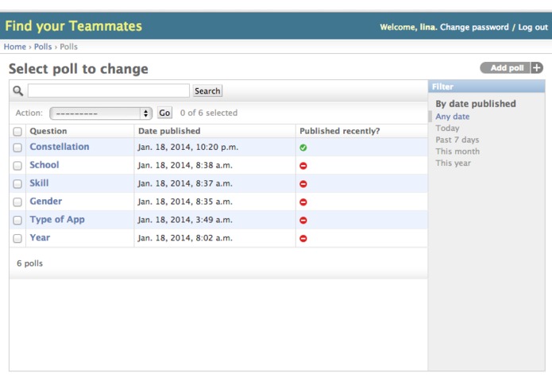Image resolution: width=552 pixels, height=392 pixels.
Task: Click the plus icon beside Add poll
Action: tap(537, 68)
